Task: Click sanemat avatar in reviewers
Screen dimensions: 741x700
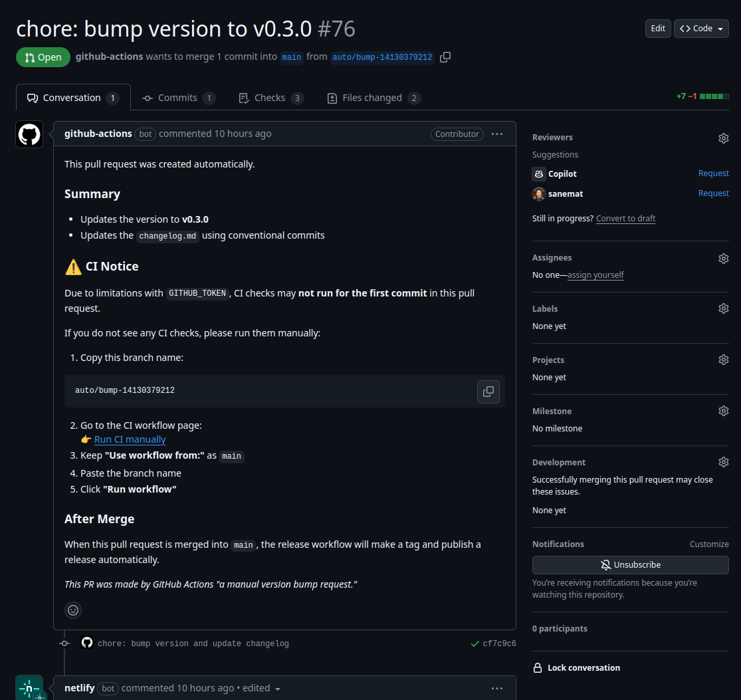Action: (539, 194)
